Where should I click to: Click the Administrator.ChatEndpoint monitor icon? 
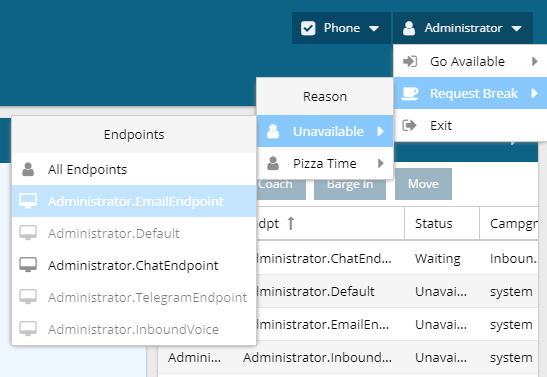tap(28, 265)
